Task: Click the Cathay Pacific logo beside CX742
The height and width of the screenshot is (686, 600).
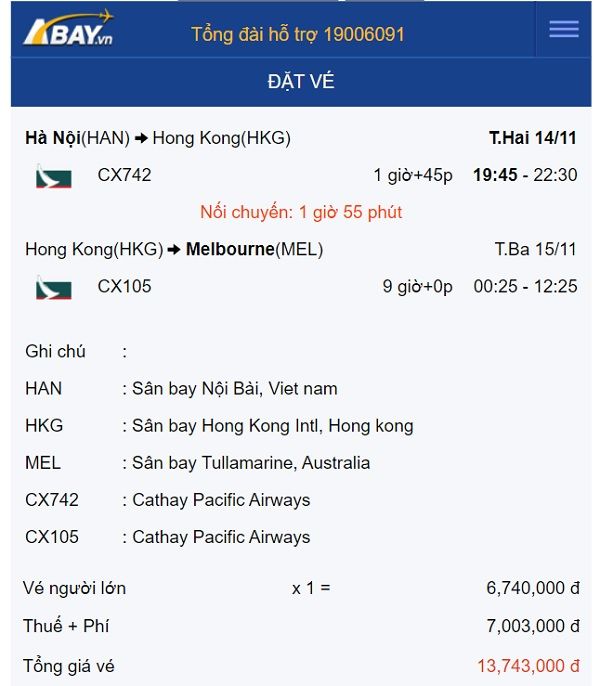Action: (53, 176)
